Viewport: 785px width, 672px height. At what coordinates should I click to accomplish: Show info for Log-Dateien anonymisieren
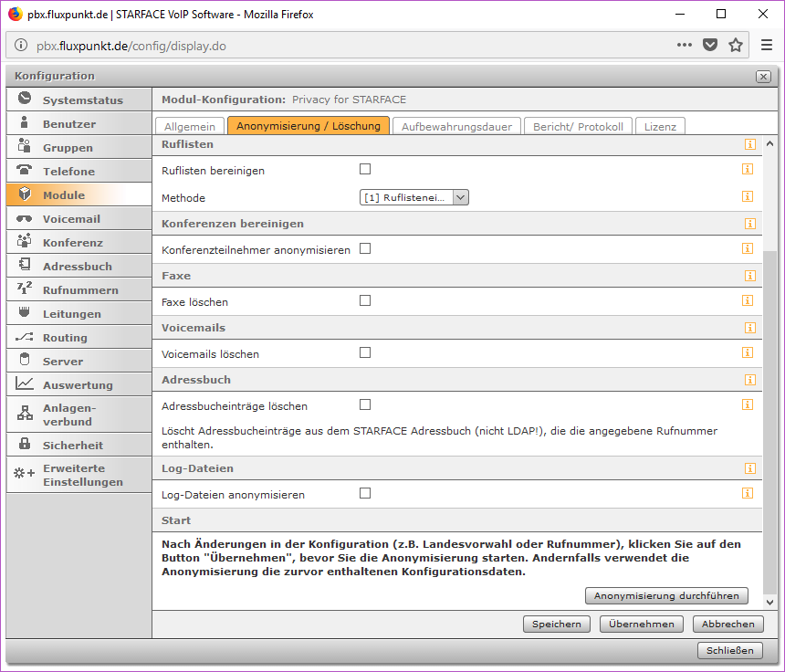(747, 493)
